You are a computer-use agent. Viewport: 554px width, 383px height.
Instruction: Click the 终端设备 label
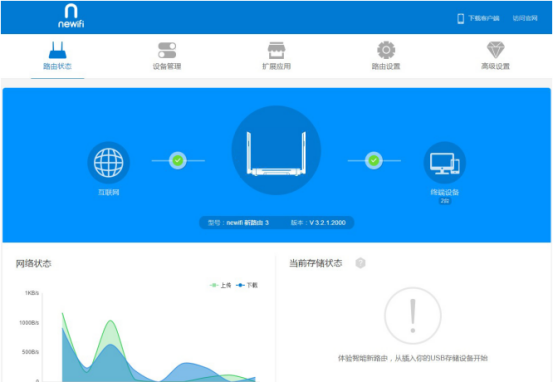point(444,192)
